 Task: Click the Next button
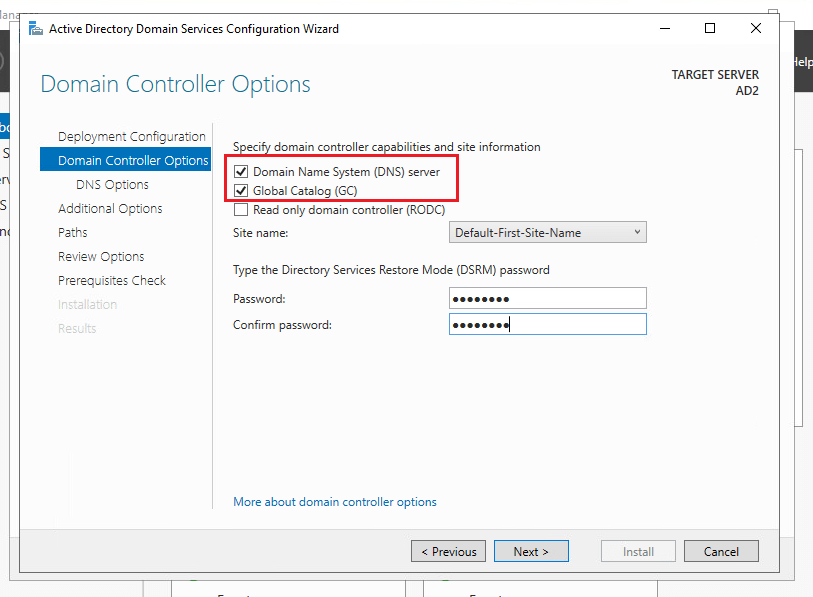point(531,551)
